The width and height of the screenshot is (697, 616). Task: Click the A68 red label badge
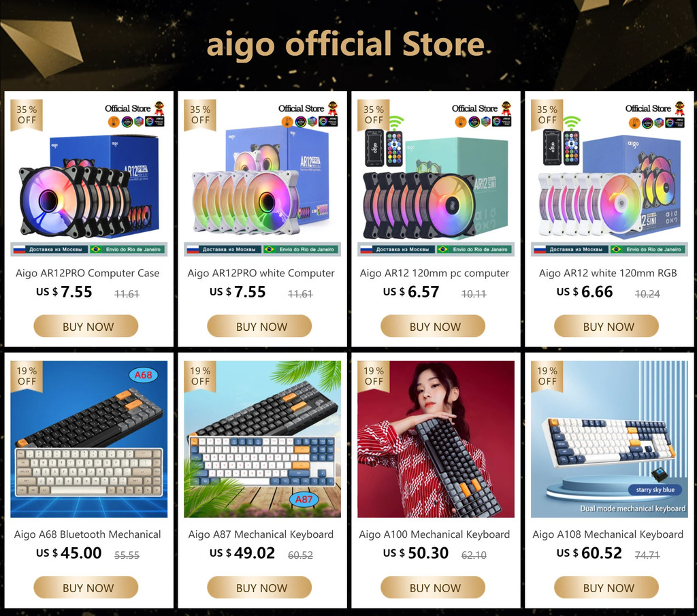(143, 374)
